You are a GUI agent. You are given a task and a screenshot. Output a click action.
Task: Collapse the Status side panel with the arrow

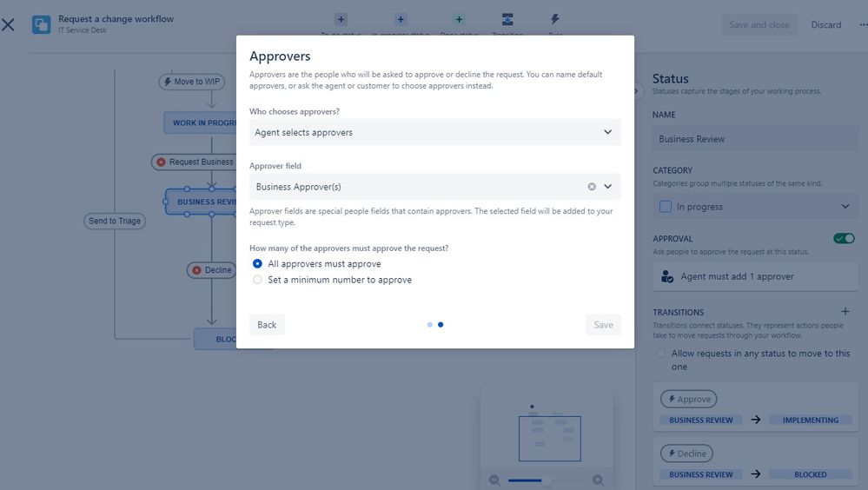point(637,91)
